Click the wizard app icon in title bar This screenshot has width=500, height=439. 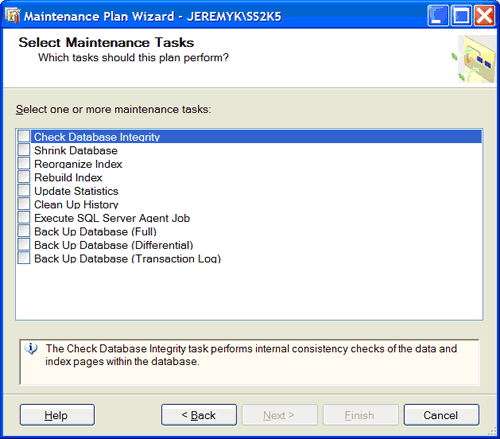pyautogui.click(x=13, y=16)
